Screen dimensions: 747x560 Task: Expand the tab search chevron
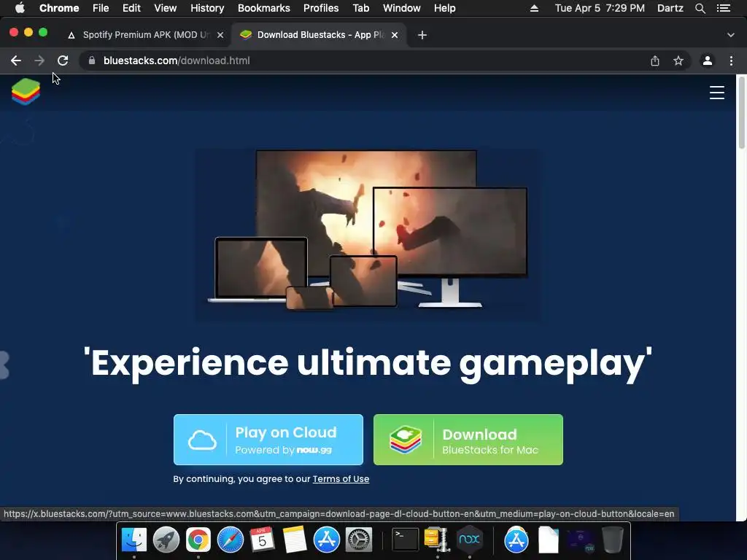(x=731, y=35)
